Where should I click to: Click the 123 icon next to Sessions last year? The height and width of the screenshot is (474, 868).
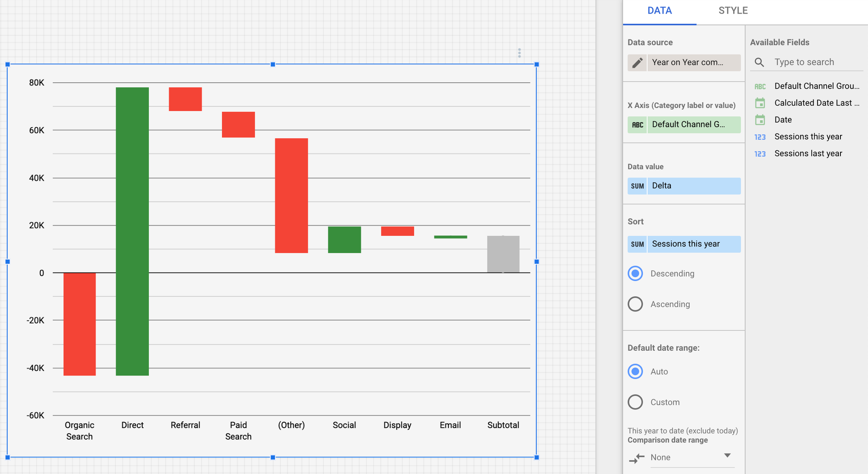[760, 154]
